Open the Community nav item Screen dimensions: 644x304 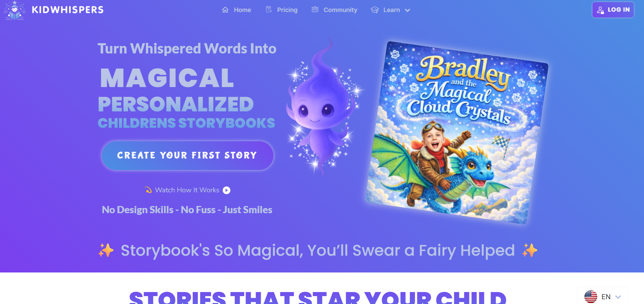click(x=334, y=10)
